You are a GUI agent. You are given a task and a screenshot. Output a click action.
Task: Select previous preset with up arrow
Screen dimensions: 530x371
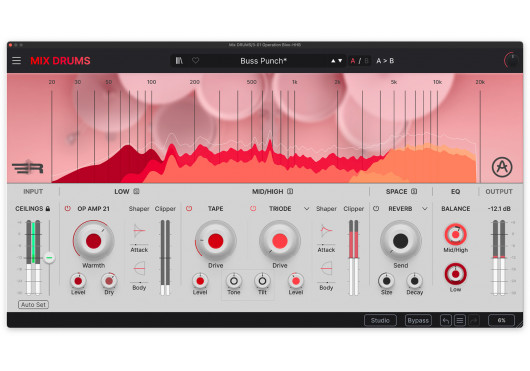pos(333,61)
